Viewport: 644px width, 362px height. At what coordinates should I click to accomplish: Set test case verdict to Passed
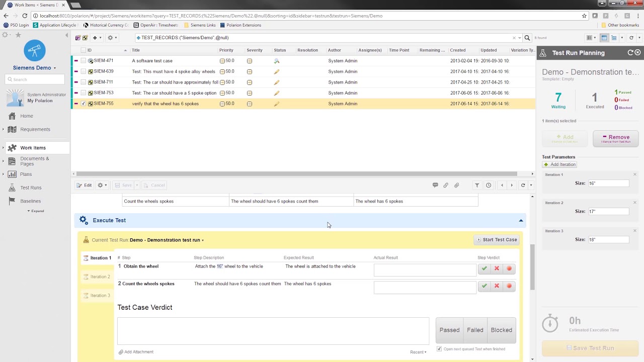[x=449, y=330]
